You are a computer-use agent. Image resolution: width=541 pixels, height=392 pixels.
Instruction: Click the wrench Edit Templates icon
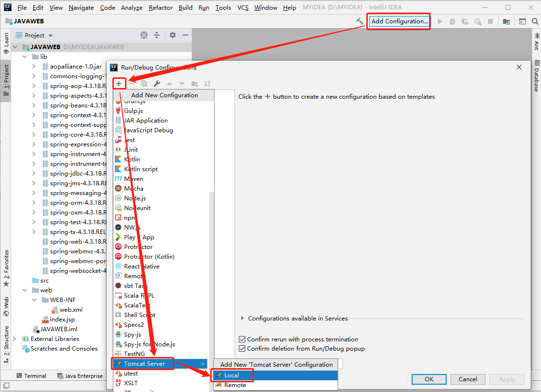(x=157, y=84)
